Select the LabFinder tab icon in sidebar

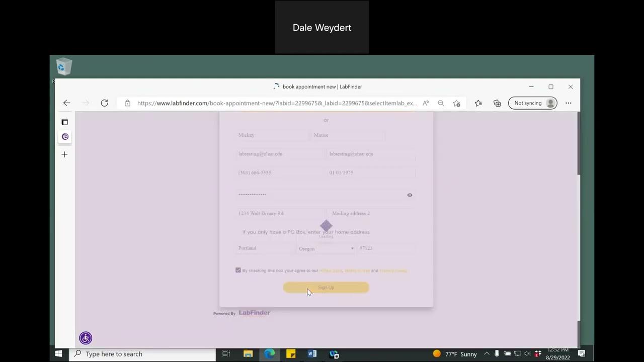(x=65, y=137)
